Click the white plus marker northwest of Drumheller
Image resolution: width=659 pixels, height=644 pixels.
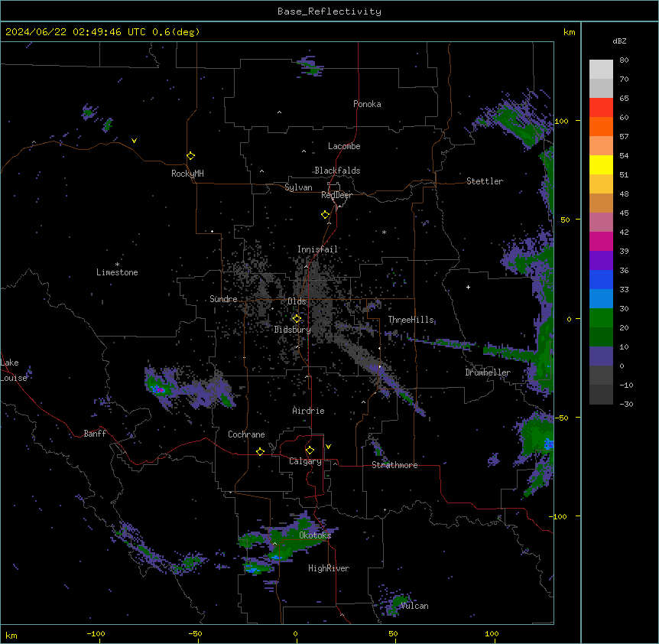coord(468,287)
